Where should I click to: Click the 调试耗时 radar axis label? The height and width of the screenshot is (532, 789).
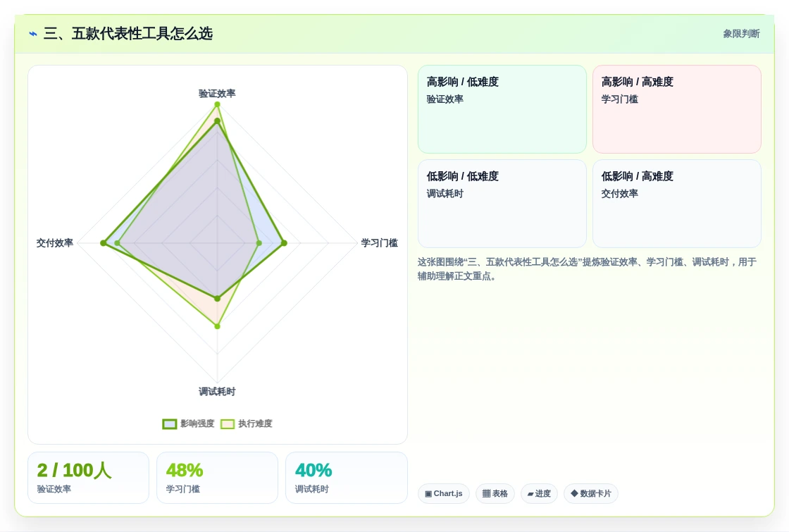pyautogui.click(x=217, y=392)
